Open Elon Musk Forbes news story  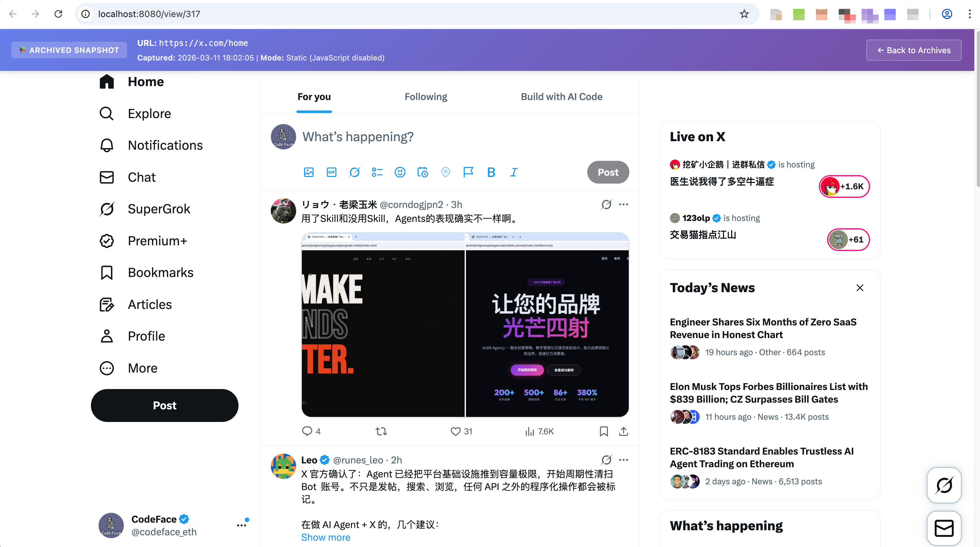coord(768,393)
